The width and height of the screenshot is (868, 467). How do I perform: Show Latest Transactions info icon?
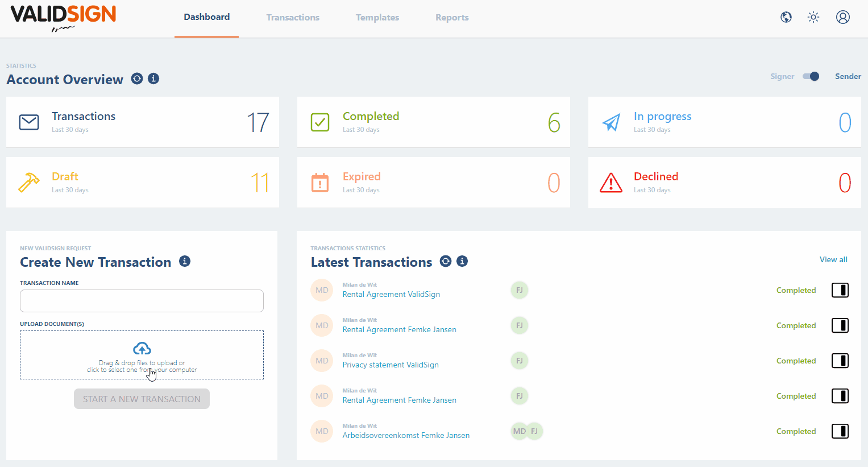(462, 261)
